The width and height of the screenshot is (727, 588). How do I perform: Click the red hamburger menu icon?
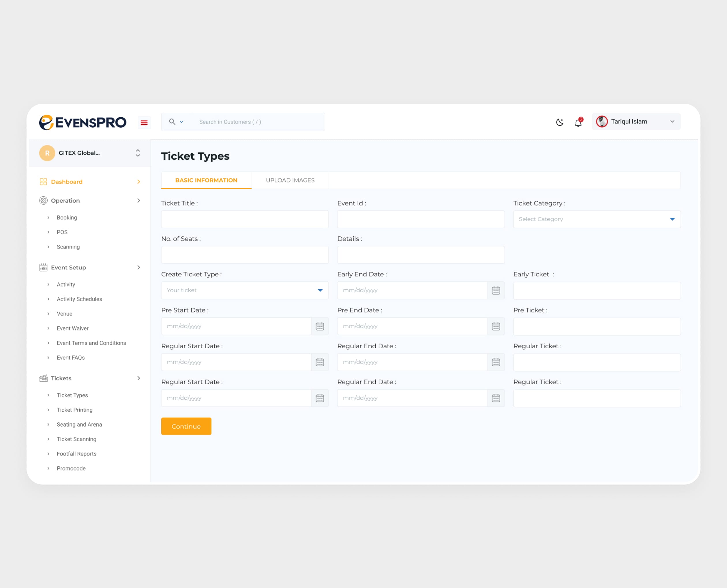[x=144, y=122]
